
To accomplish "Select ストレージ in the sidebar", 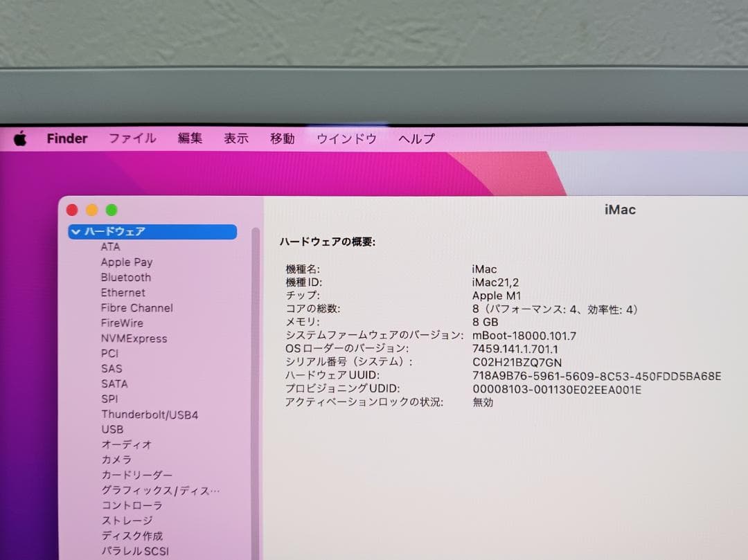I will [127, 521].
